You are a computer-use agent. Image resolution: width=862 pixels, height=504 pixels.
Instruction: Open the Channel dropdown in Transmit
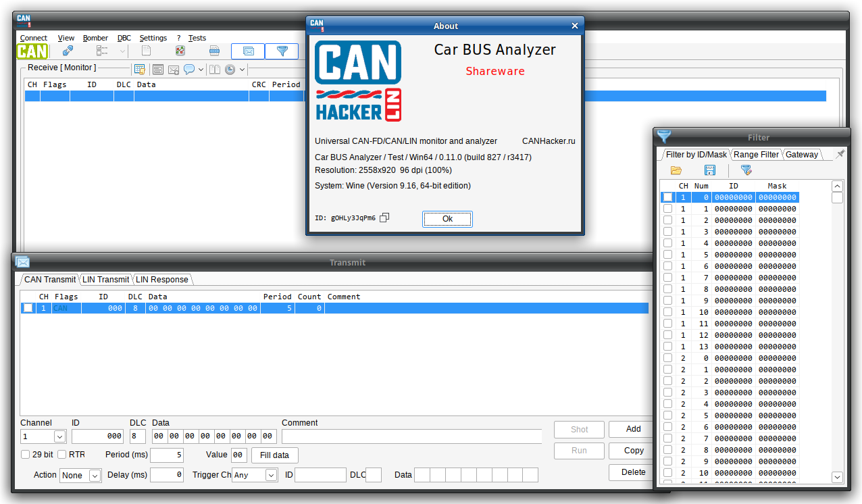[x=59, y=436]
